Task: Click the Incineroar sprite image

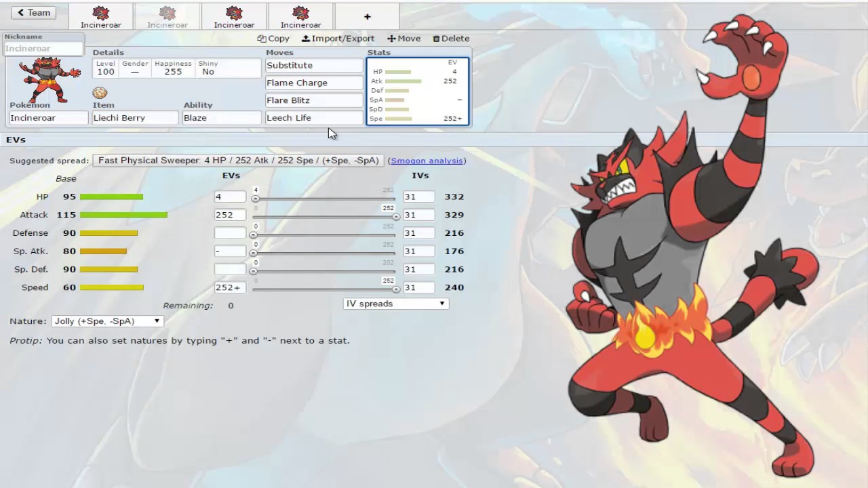Action: [49, 80]
